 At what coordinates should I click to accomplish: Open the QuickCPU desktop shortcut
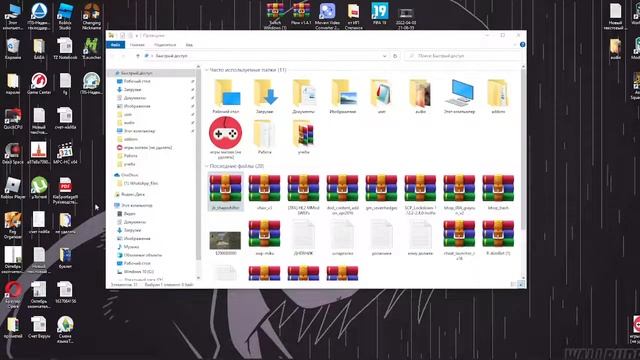[13, 119]
